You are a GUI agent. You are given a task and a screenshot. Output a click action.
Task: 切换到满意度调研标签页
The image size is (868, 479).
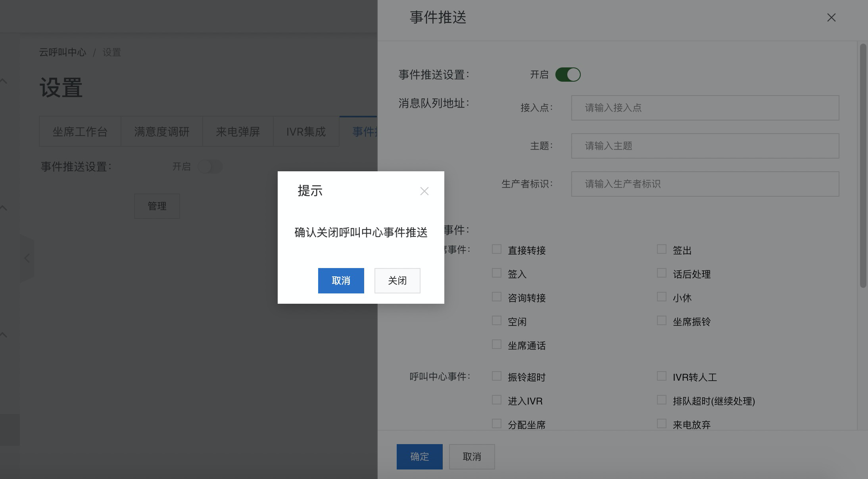pos(161,131)
